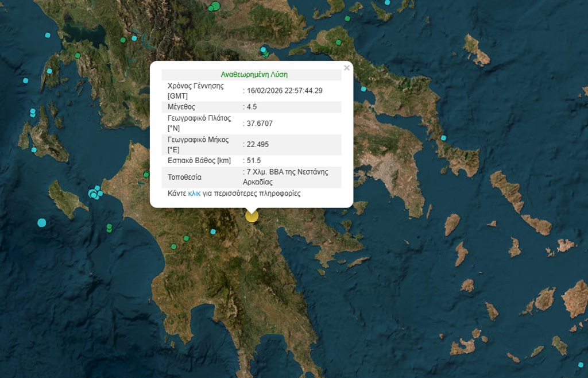Select the large green marker at top of map
Viewport: 588px width, 378px height.
215,6
